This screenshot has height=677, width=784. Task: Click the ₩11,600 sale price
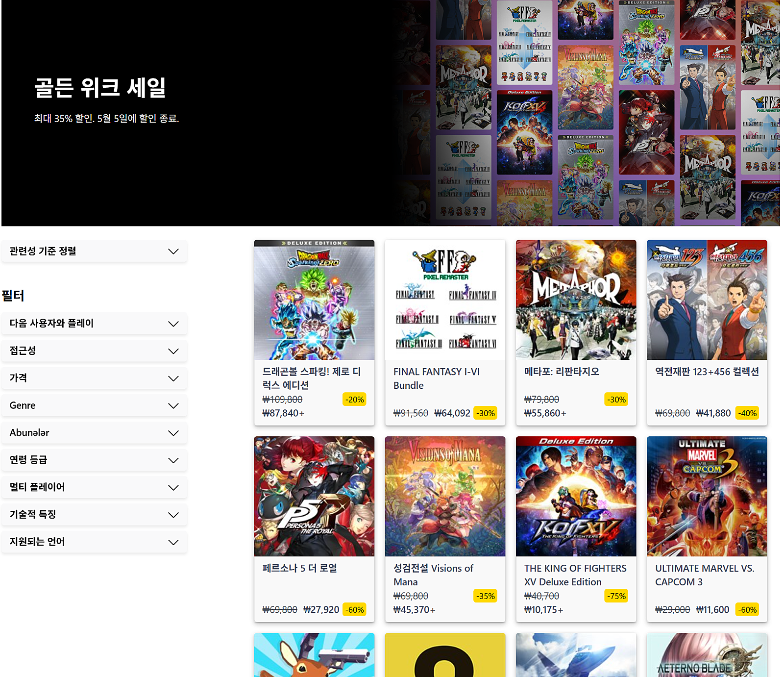point(712,610)
